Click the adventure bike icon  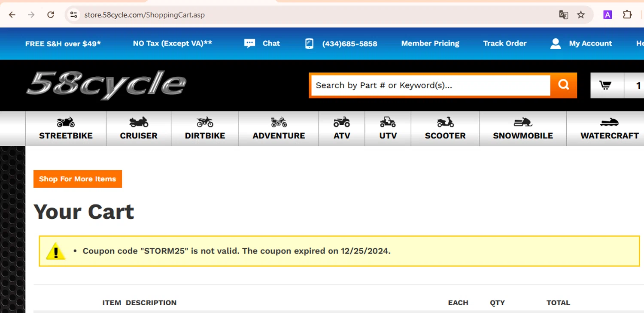[279, 122]
